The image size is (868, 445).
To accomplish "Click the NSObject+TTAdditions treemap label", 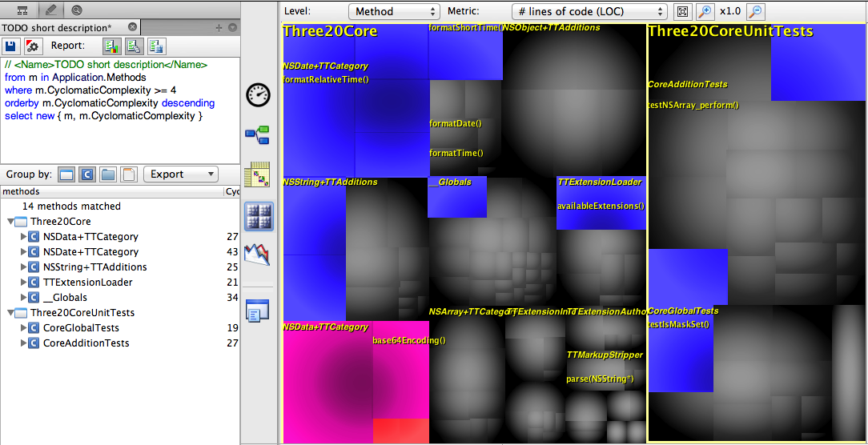I will tap(551, 27).
